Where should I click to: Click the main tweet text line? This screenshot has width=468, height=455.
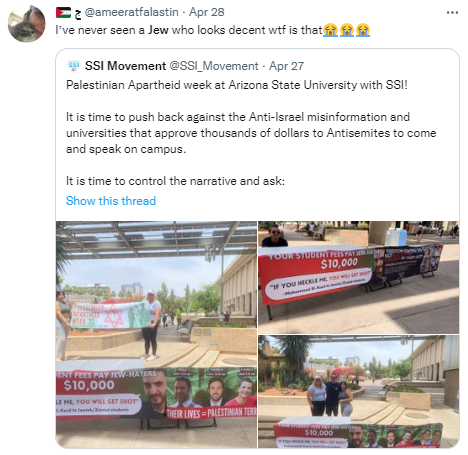[189, 30]
